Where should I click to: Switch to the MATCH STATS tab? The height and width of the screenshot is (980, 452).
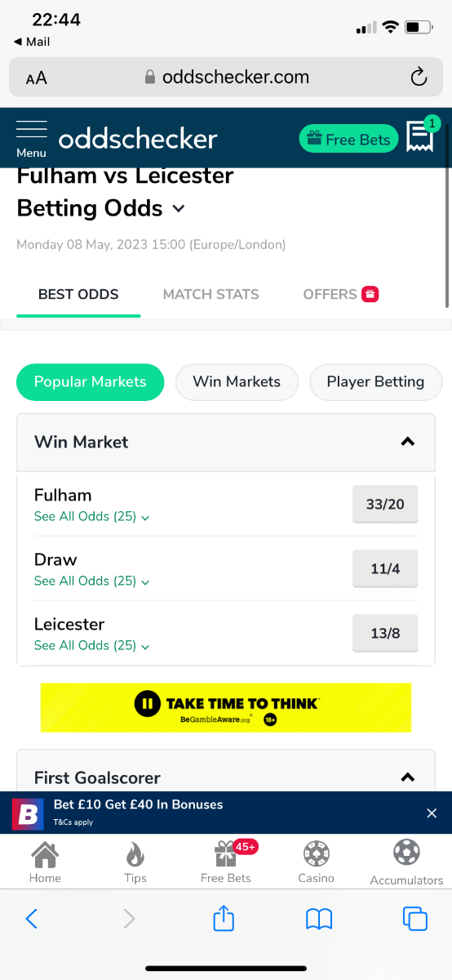(x=210, y=294)
